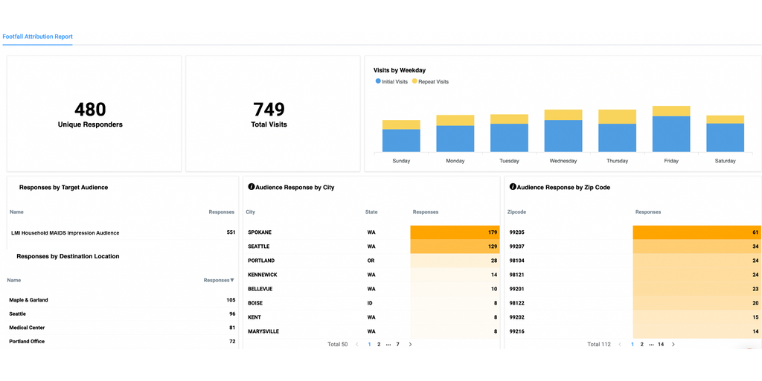Screen dimensions: 762x381
Task: Click the ID state cell for Boise
Action: pos(369,303)
